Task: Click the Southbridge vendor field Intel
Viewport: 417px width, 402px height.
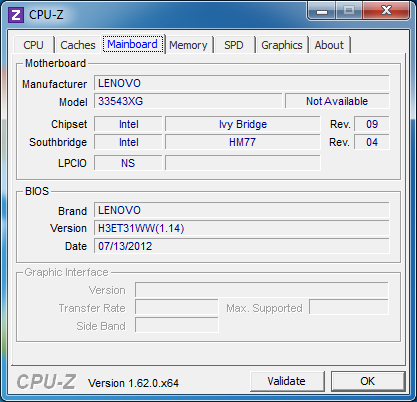Action: point(128,142)
